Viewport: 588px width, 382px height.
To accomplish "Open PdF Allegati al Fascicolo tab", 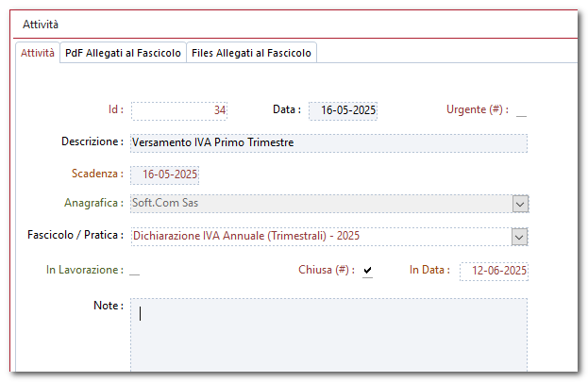I will tap(123, 54).
